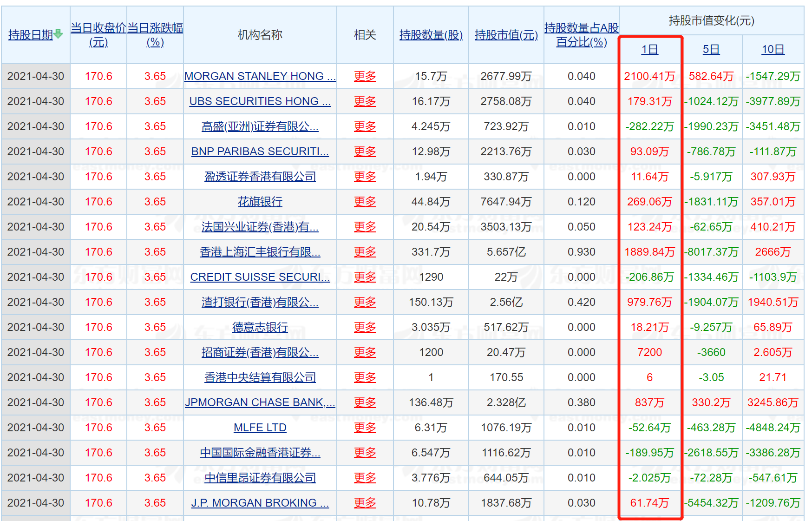Sort by 1日 market value change
The width and height of the screenshot is (812, 521).
click(649, 49)
